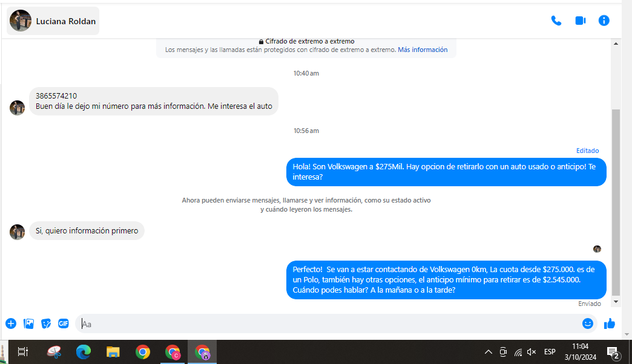This screenshot has width=632, height=364.
Task: Open the GIF picker
Action: pos(64,323)
